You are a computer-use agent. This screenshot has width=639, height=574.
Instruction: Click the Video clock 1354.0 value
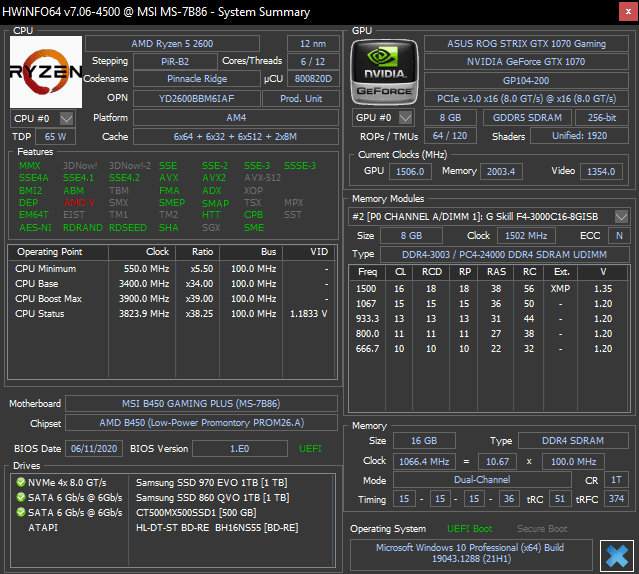601,172
